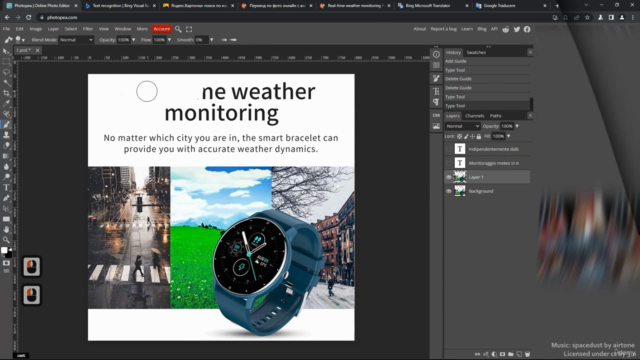The width and height of the screenshot is (640, 360).
Task: Select the Dodge tool
Action: tap(6, 177)
